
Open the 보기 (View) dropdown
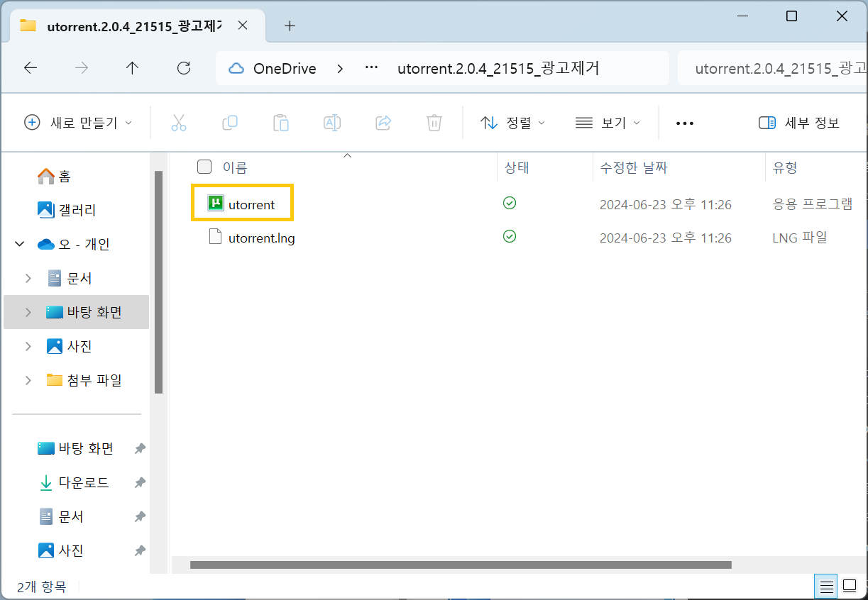608,123
